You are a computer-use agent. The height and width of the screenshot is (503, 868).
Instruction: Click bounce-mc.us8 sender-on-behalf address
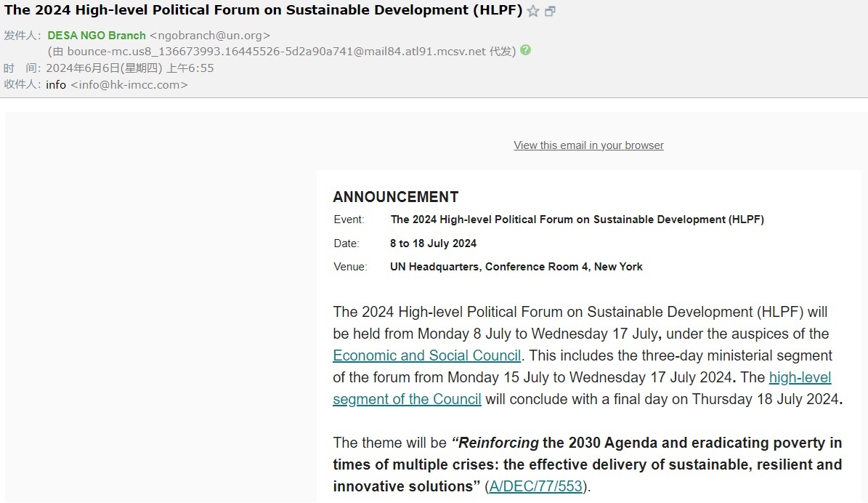coord(276,52)
